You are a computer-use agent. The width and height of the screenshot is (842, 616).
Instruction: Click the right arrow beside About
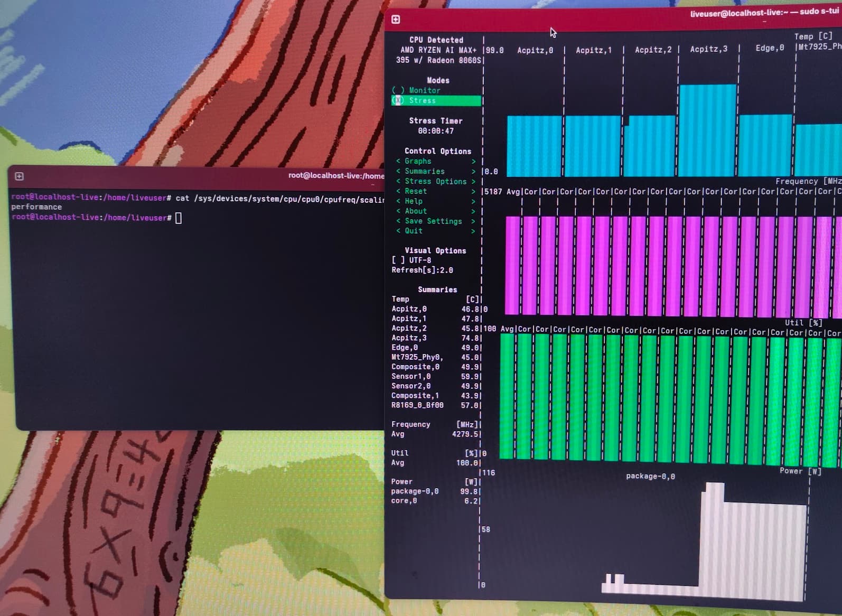click(473, 211)
